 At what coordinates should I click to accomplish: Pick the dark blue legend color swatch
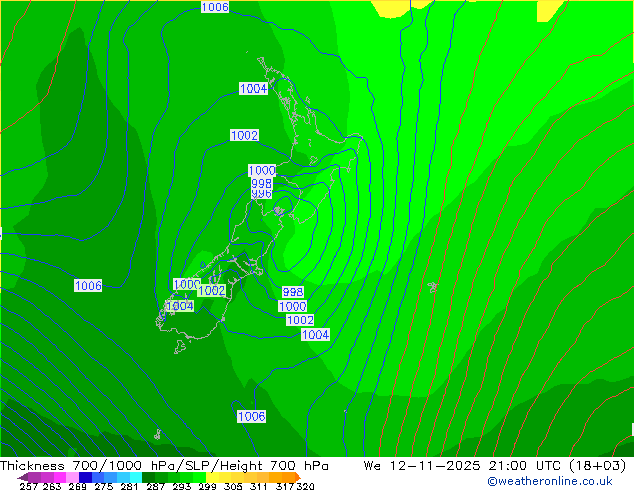(x=85, y=477)
